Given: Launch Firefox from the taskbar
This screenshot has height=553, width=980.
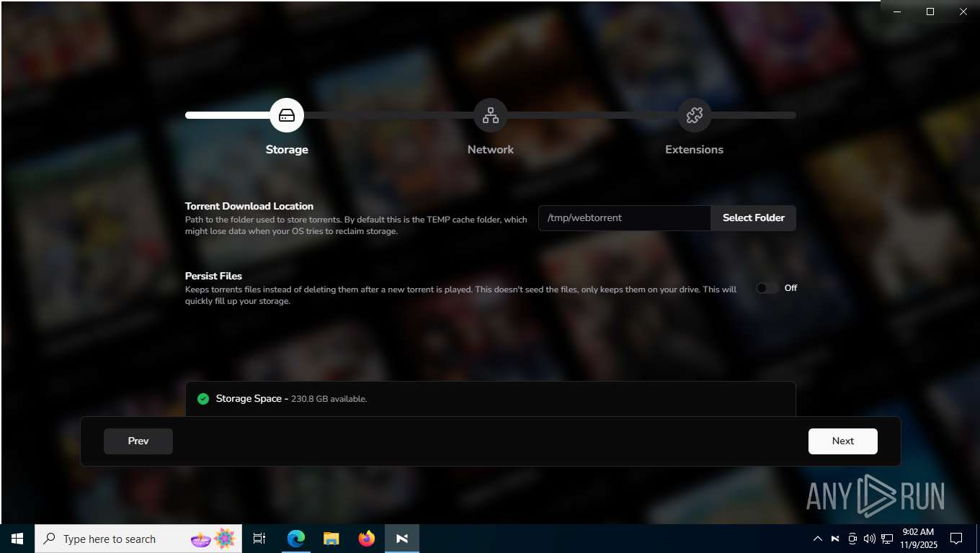Looking at the screenshot, I should click(x=367, y=539).
